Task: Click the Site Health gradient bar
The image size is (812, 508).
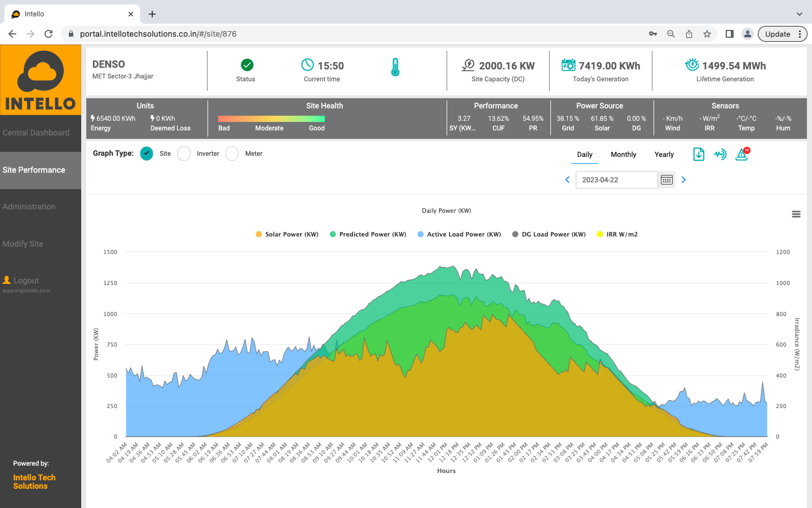Action: click(271, 119)
